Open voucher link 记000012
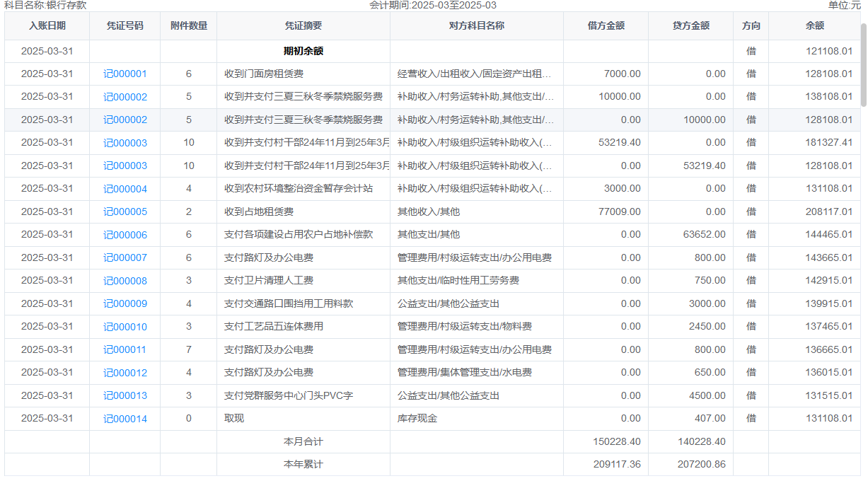This screenshot has height=481, width=868. [125, 373]
